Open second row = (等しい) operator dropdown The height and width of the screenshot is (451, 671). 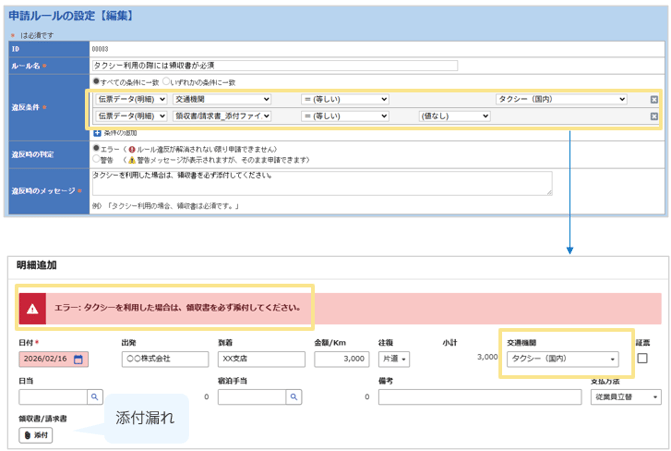tap(345, 116)
